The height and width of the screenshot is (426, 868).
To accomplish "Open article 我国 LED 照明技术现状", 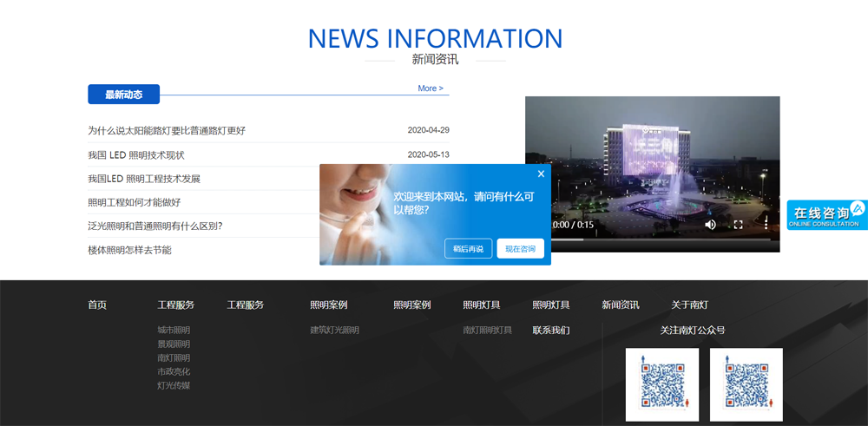I will [x=136, y=155].
